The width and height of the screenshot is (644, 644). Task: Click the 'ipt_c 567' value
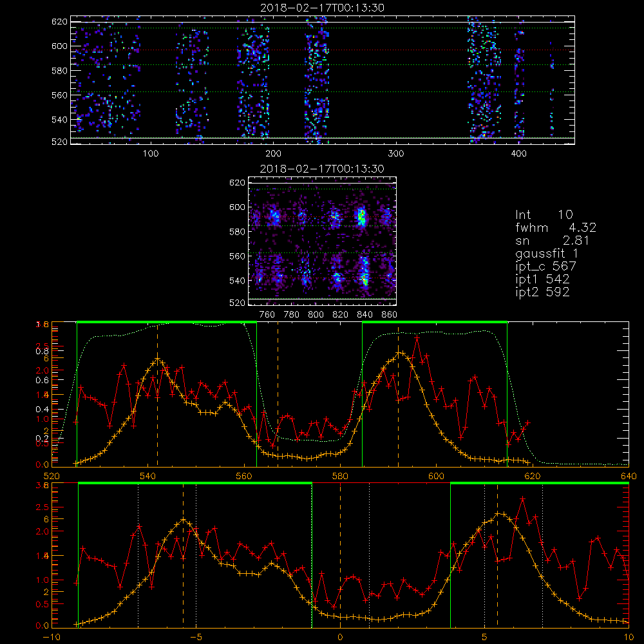(546, 267)
